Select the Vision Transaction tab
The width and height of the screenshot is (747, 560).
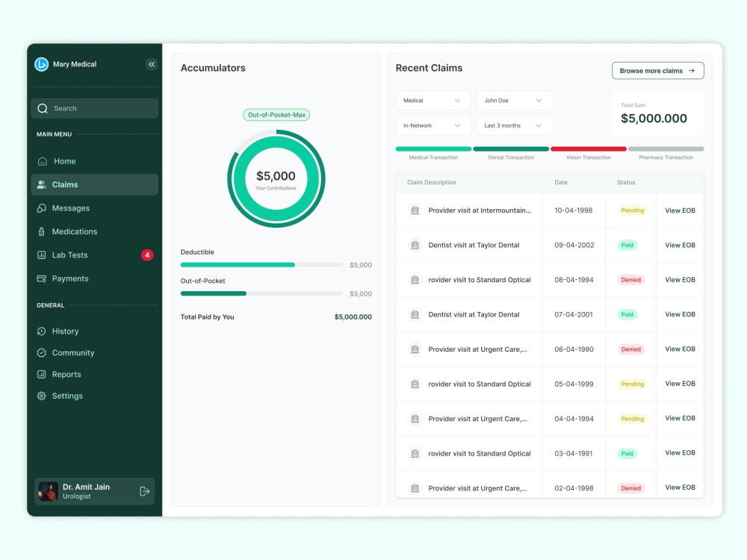coord(589,153)
